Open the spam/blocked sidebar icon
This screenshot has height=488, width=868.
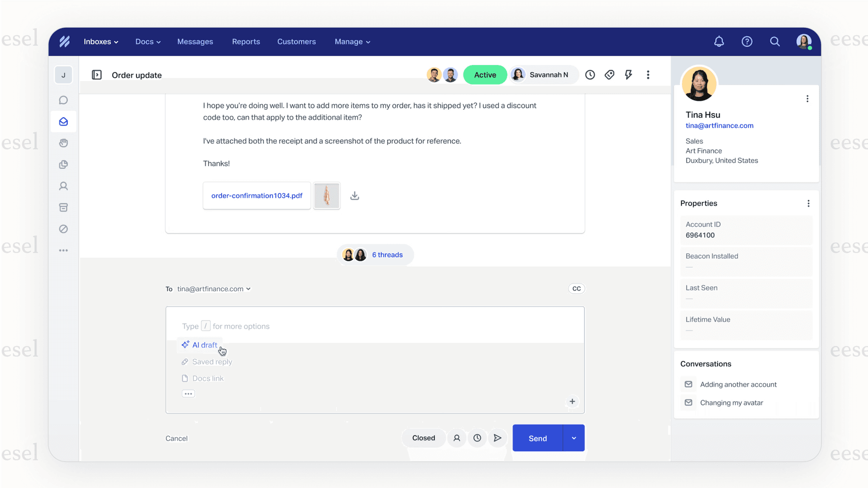(63, 229)
